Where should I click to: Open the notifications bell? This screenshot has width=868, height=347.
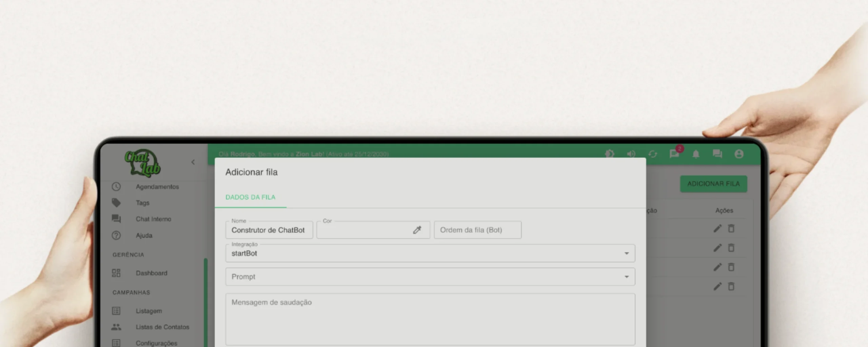coord(696,154)
